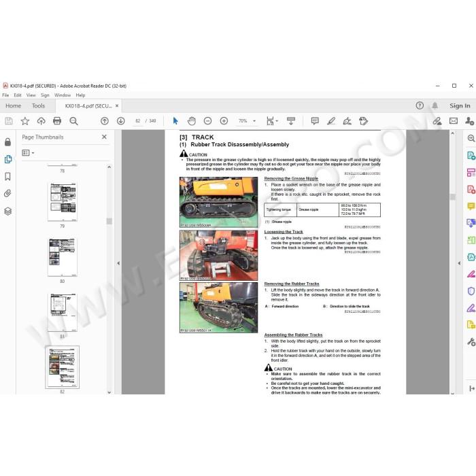Select page 80 thumbnail
Viewport: 476px width, 476px height.
coord(63,257)
